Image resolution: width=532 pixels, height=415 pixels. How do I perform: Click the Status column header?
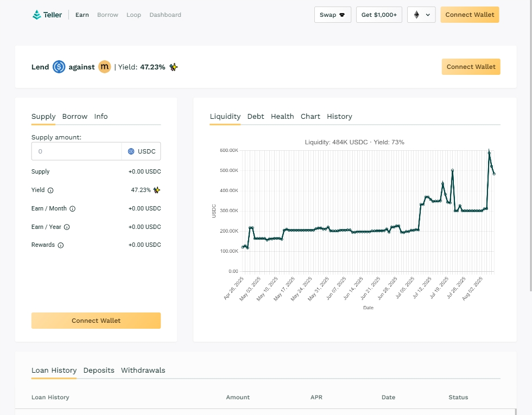458,397
